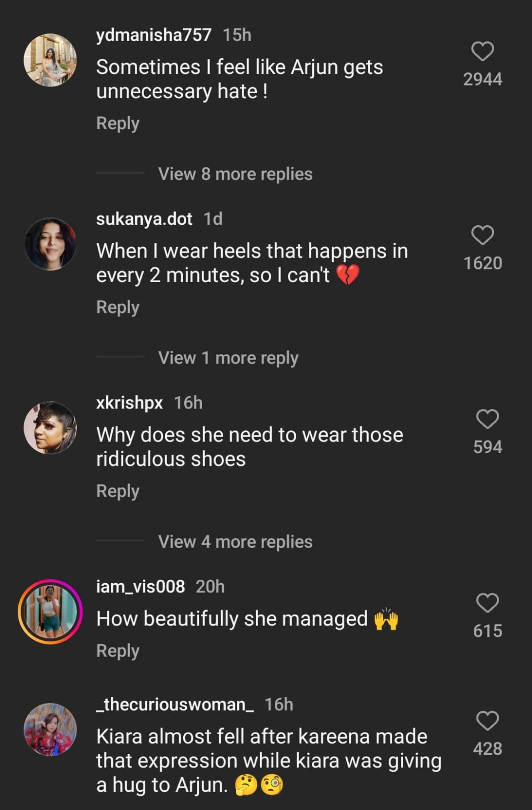This screenshot has width=532, height=810.
Task: Like sukanya.dot's comment about heels
Action: (x=482, y=235)
